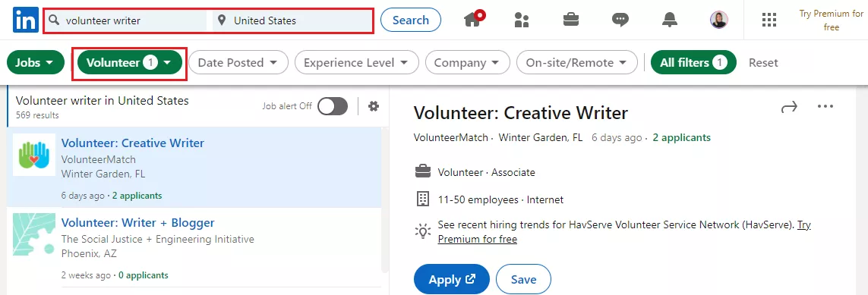Open Messaging chat bubble icon
The width and height of the screenshot is (868, 295).
tap(620, 20)
